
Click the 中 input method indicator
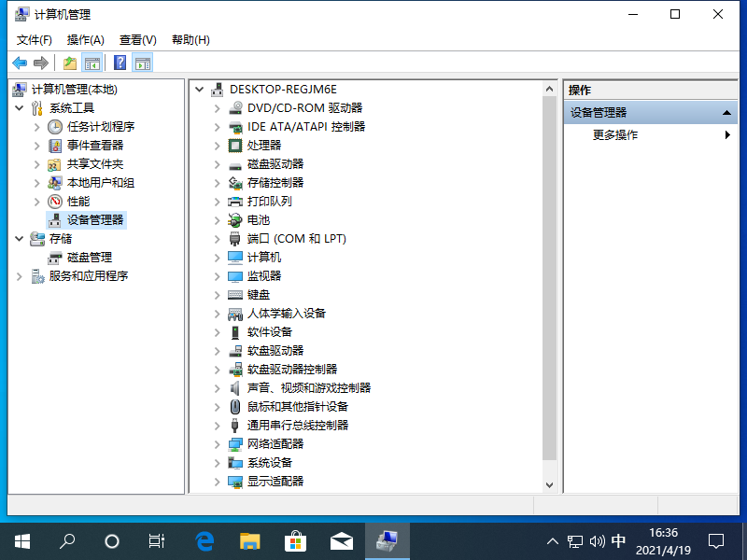pyautogui.click(x=618, y=541)
